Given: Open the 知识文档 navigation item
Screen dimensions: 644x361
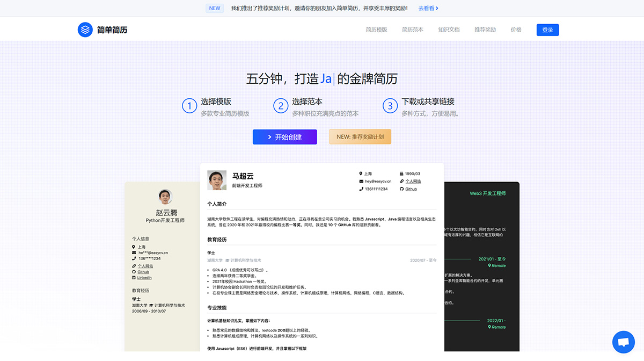Looking at the screenshot, I should click(x=449, y=30).
